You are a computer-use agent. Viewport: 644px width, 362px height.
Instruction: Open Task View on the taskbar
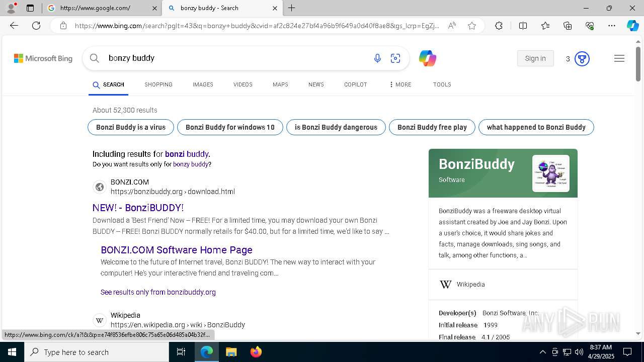(181, 352)
